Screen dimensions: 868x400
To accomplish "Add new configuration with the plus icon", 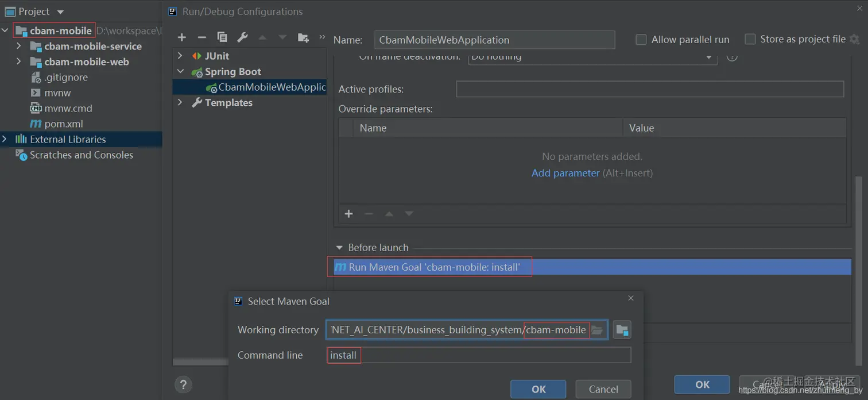I will [182, 37].
